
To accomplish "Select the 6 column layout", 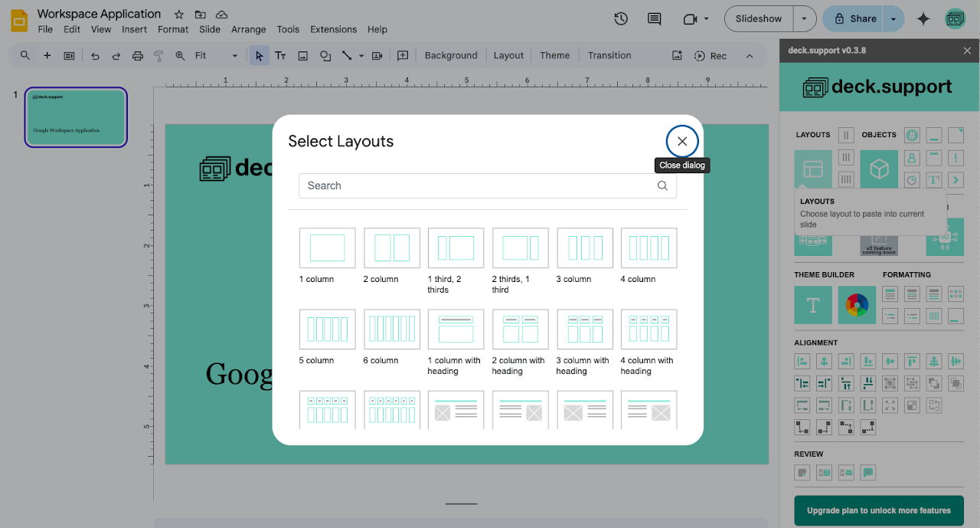I will [391, 329].
